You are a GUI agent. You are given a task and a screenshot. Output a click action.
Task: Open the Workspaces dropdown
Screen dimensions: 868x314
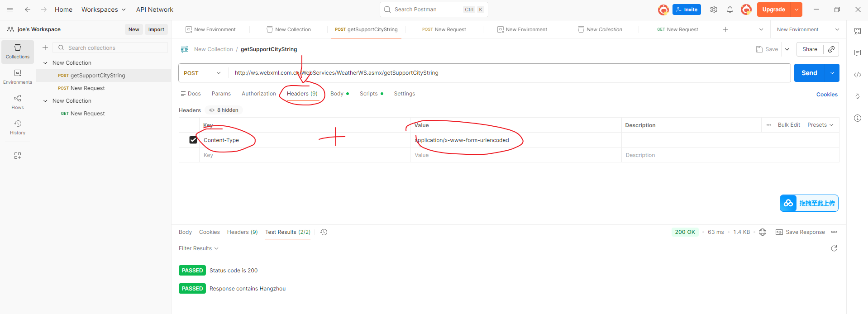click(x=104, y=10)
